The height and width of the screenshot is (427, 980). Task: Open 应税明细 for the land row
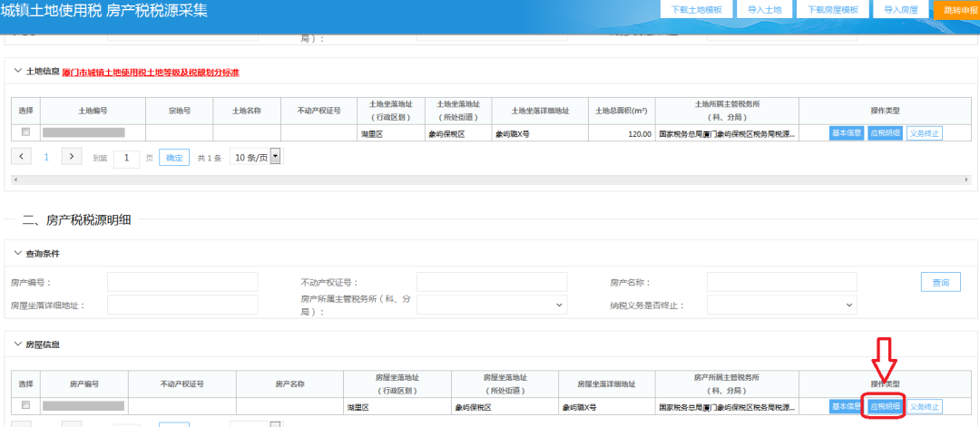pyautogui.click(x=885, y=133)
